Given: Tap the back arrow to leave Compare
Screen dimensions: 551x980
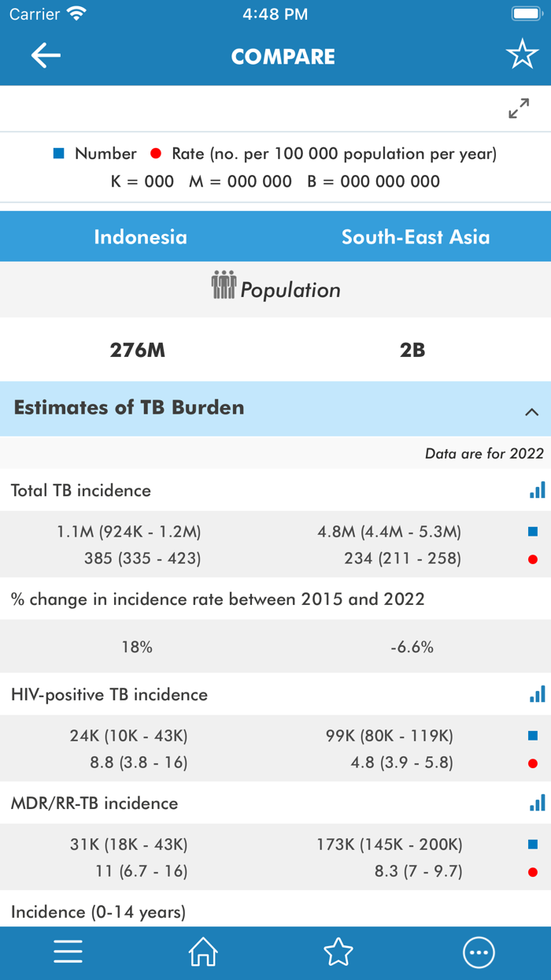Looking at the screenshot, I should (45, 55).
